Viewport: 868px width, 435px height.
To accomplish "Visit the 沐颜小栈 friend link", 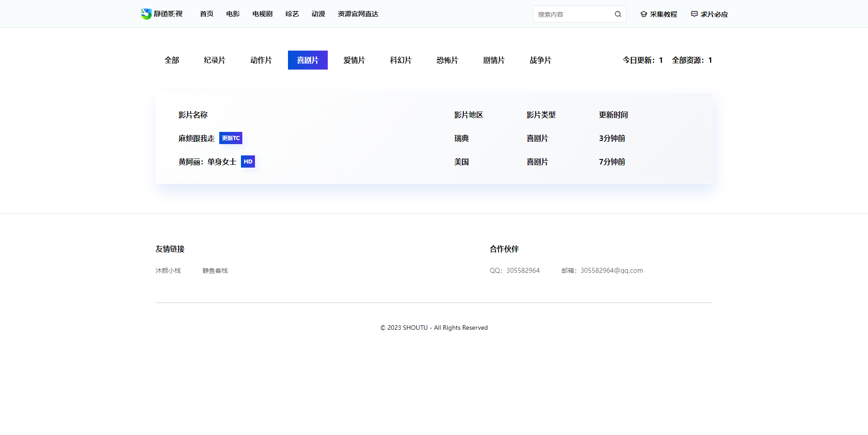I will (x=168, y=271).
